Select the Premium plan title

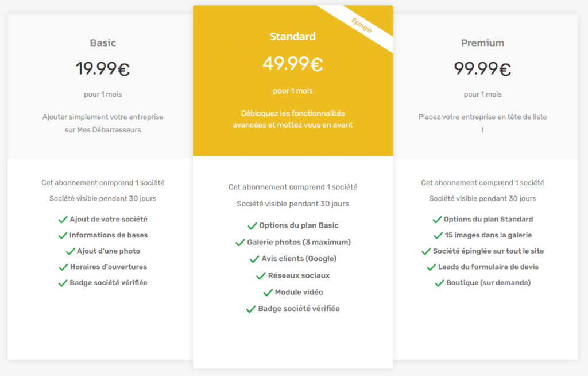[x=482, y=43]
